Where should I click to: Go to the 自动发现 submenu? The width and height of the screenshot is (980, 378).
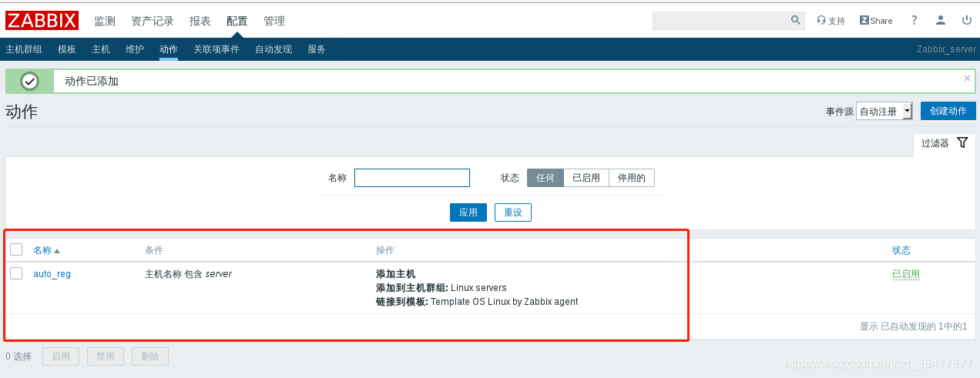274,49
